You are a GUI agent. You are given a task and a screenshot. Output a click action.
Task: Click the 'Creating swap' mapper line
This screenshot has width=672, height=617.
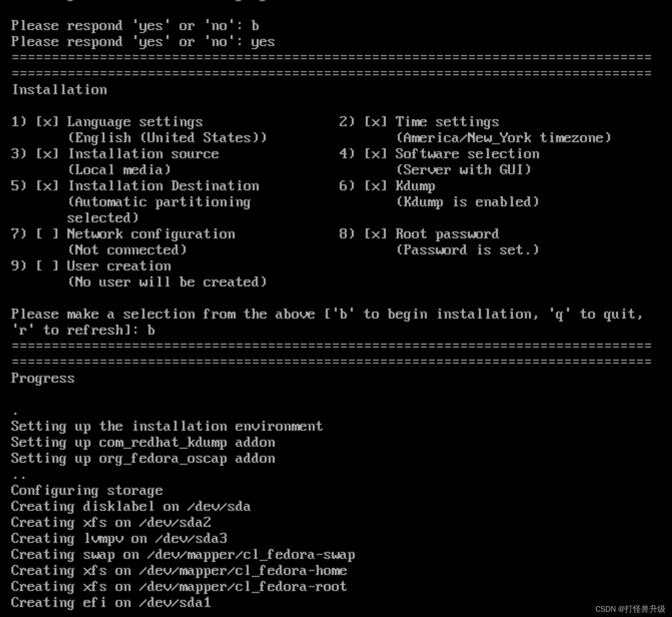point(183,555)
